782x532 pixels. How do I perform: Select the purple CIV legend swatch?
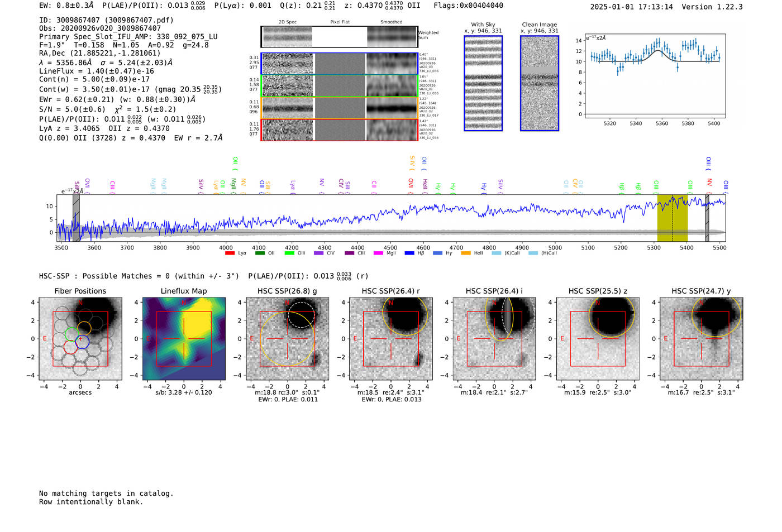[x=319, y=253]
